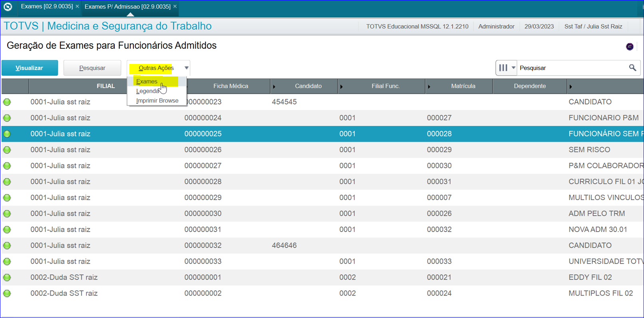Click the purple round icon below header
Screen dimensions: 644x318
coord(630,47)
